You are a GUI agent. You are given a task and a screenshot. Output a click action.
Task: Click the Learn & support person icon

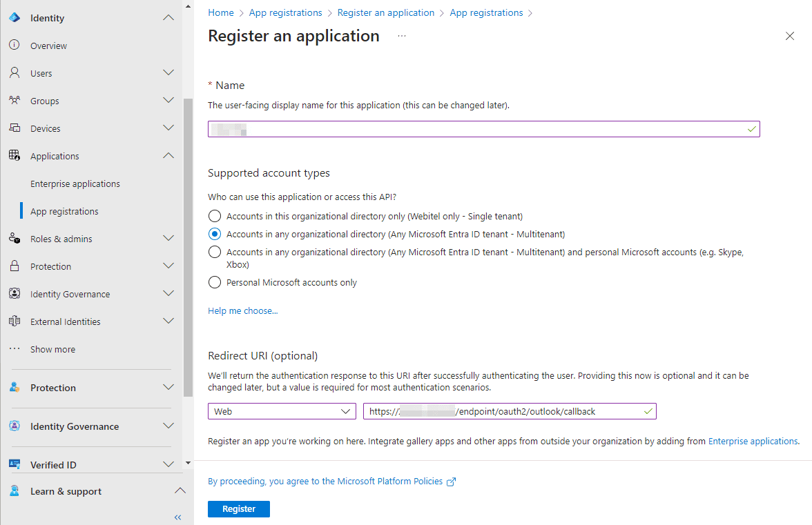[x=14, y=491]
